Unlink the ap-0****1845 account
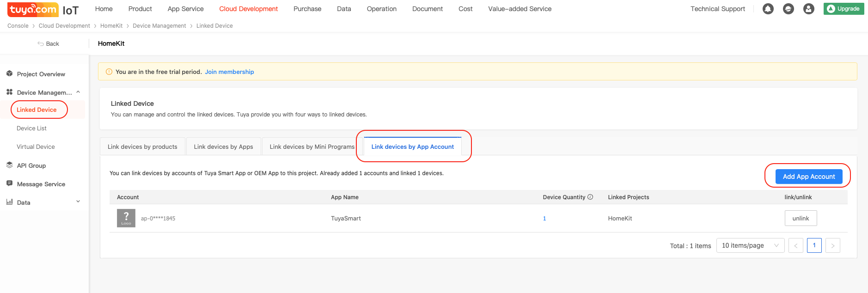868x293 pixels. click(801, 218)
